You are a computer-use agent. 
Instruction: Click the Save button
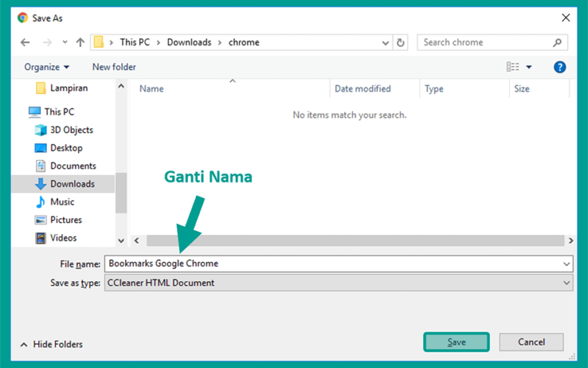tap(456, 342)
